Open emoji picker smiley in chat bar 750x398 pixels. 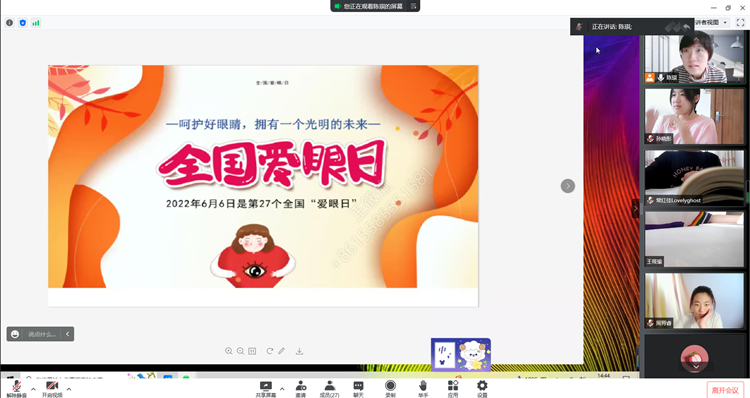[x=15, y=334]
